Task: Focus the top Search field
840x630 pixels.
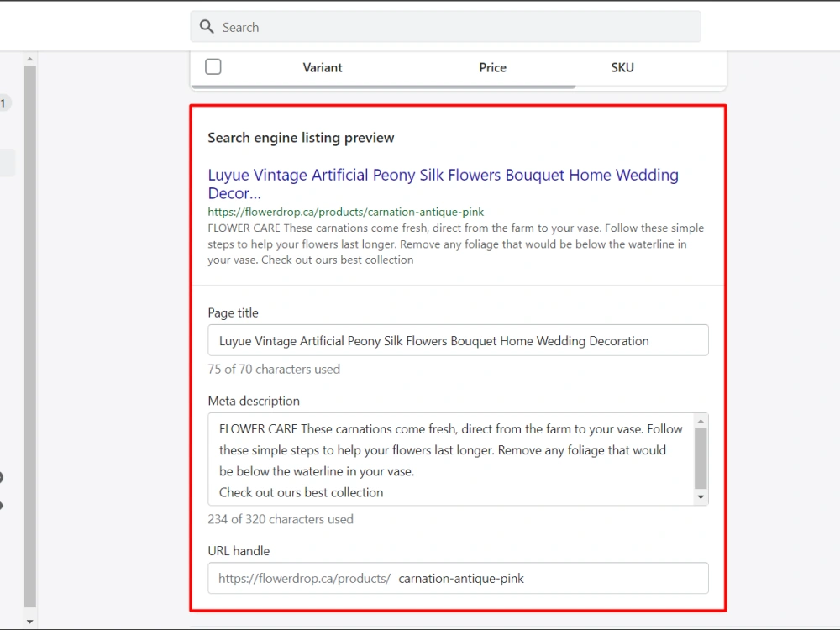Action: 445,27
